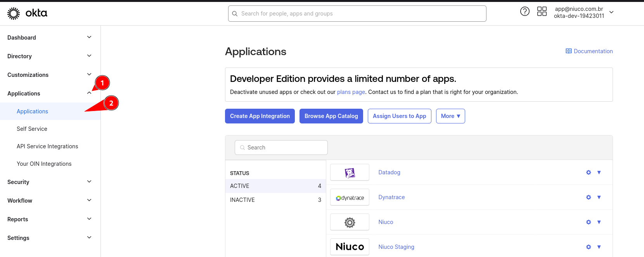Click Browse App Catalog
Screen dimensions: 644x257
(x=331, y=116)
